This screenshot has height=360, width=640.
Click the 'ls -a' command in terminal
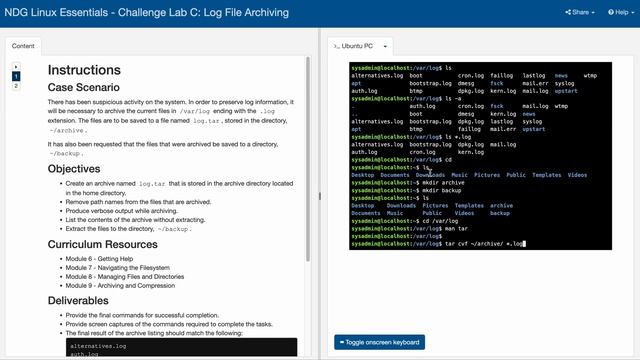point(453,98)
